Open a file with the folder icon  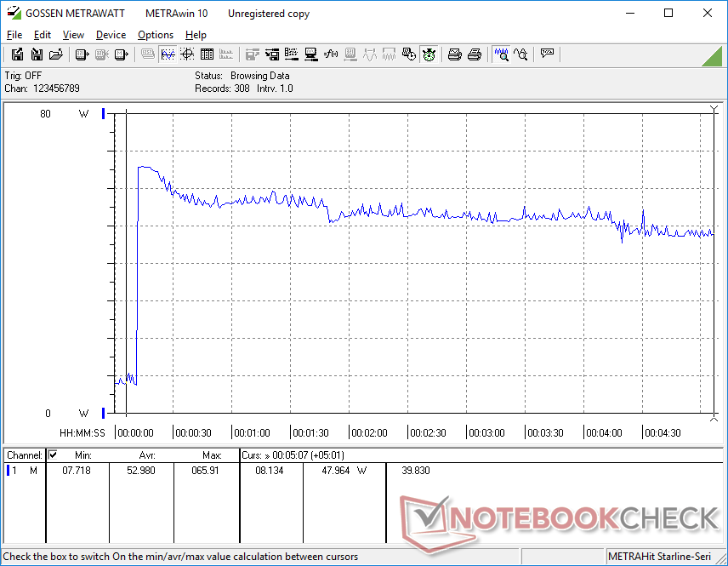click(56, 54)
